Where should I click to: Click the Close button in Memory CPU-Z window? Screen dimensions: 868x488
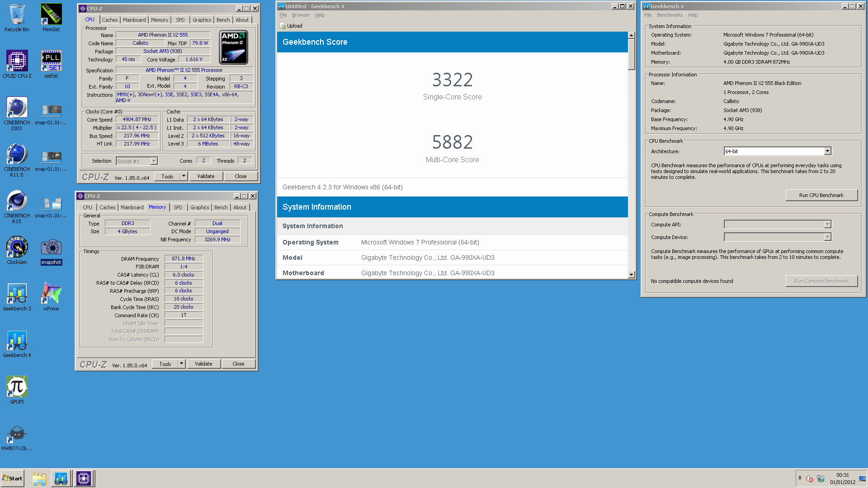pos(238,364)
